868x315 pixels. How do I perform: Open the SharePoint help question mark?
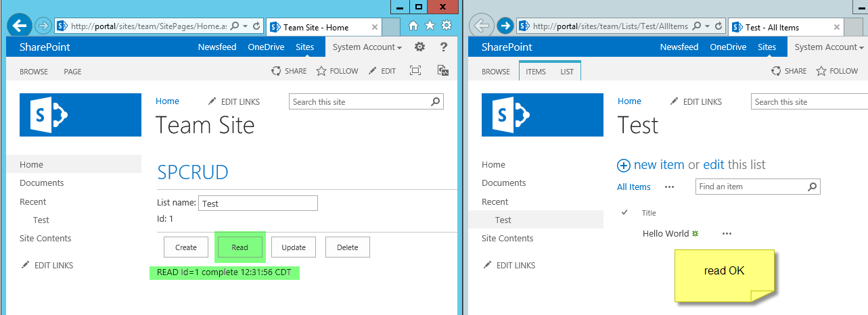(x=444, y=47)
